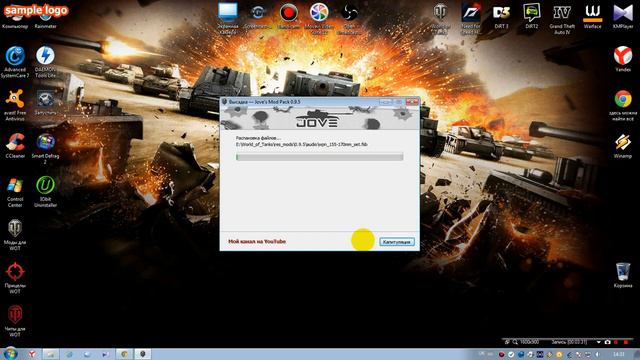Open the Мой канал на YouTube link

tap(257, 242)
